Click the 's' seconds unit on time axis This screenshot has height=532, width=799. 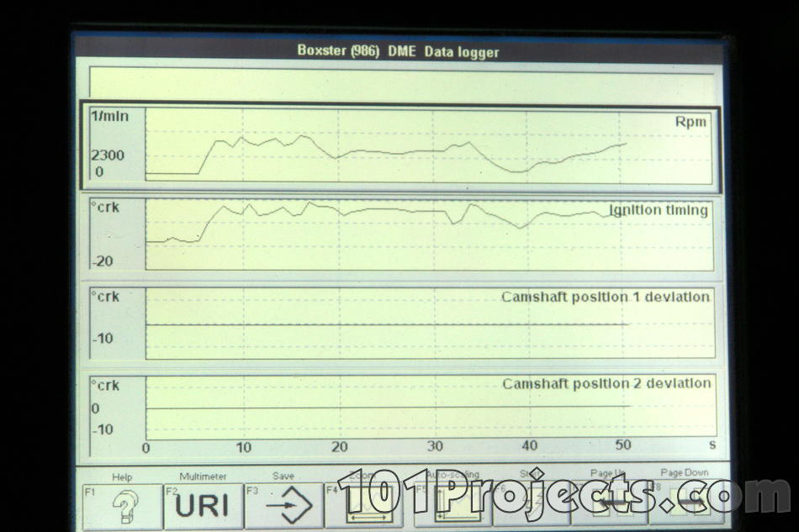[x=712, y=445]
